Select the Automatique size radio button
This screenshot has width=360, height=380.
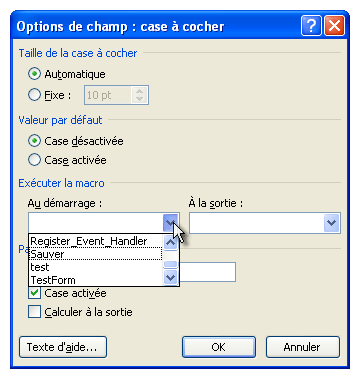[x=34, y=74]
